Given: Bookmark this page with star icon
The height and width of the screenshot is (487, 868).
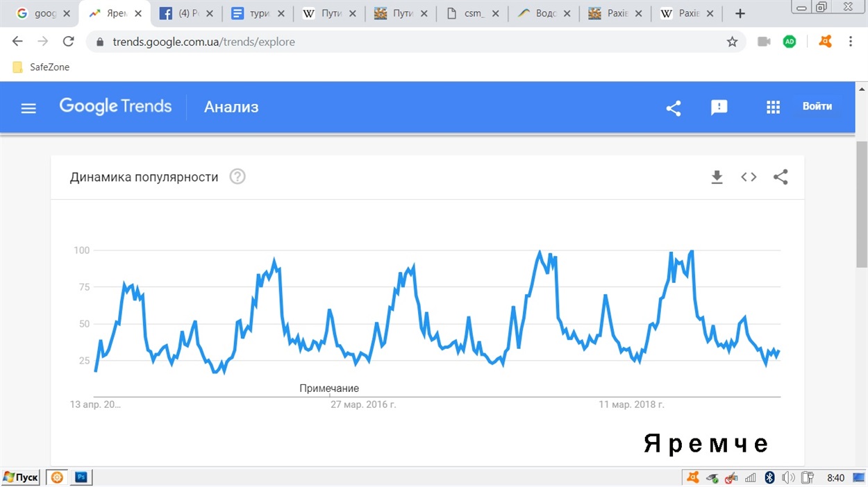Looking at the screenshot, I should click(x=732, y=42).
